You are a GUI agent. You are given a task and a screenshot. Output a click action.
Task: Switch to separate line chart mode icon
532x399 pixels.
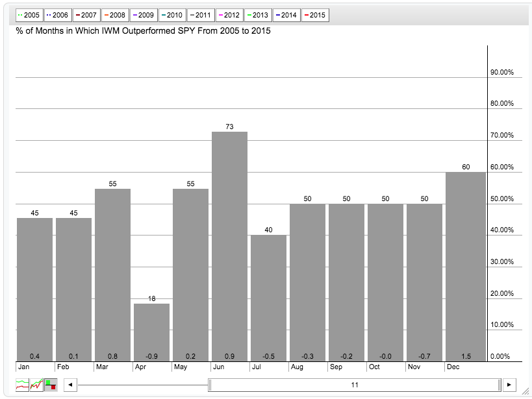click(x=22, y=385)
